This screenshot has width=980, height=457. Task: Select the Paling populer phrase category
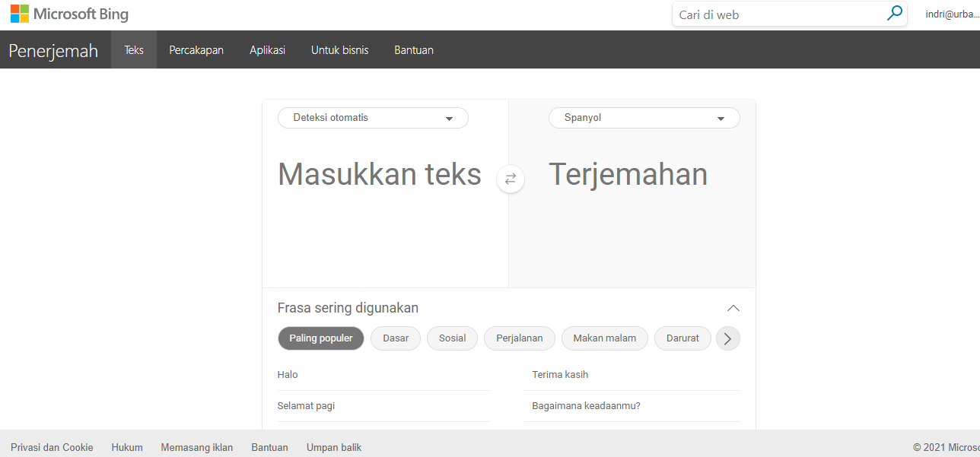[321, 338]
